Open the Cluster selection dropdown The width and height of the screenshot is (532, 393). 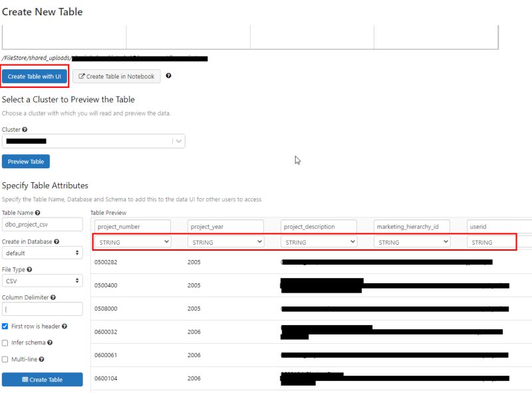point(178,141)
